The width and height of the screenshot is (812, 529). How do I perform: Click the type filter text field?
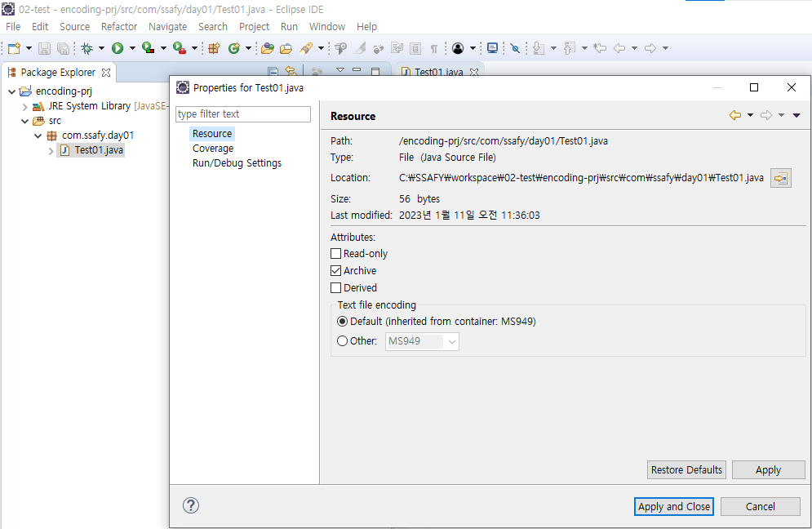coord(243,114)
